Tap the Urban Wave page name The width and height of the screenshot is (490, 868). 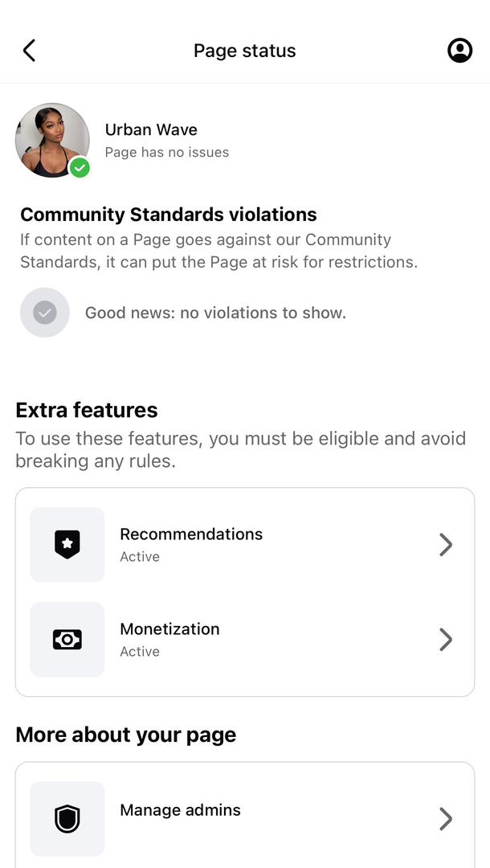pyautogui.click(x=151, y=130)
